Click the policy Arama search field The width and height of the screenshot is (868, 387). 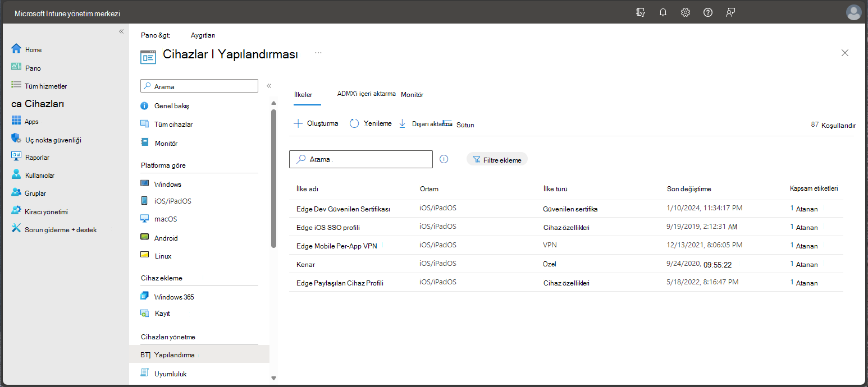[361, 159]
